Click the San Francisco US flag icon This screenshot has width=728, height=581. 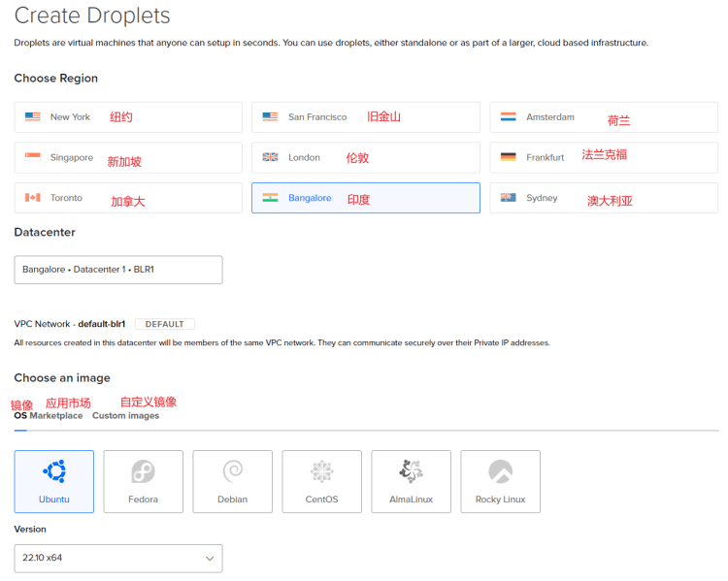click(x=270, y=116)
